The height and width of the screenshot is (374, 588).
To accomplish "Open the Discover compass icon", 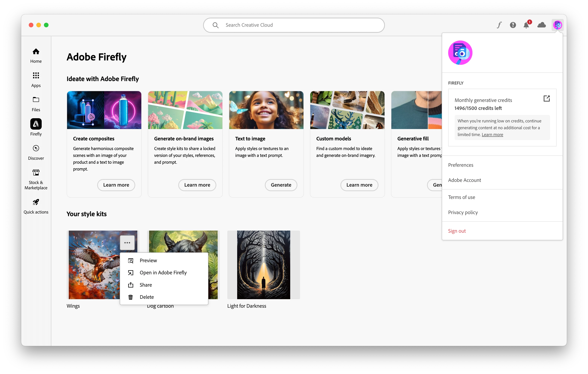I will click(x=36, y=148).
